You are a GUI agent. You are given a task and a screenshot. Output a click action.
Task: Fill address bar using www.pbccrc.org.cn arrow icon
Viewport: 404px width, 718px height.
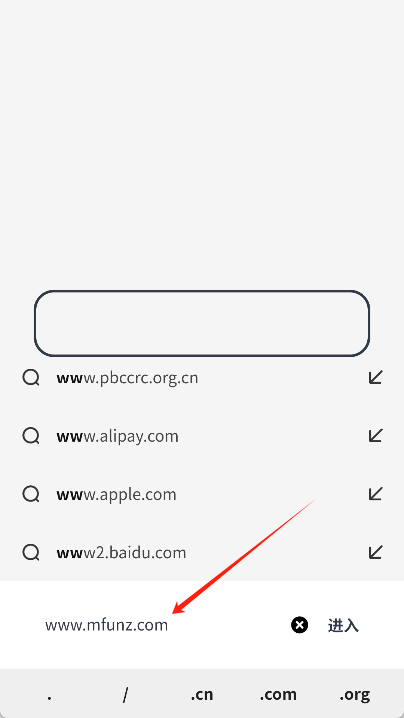pos(376,378)
